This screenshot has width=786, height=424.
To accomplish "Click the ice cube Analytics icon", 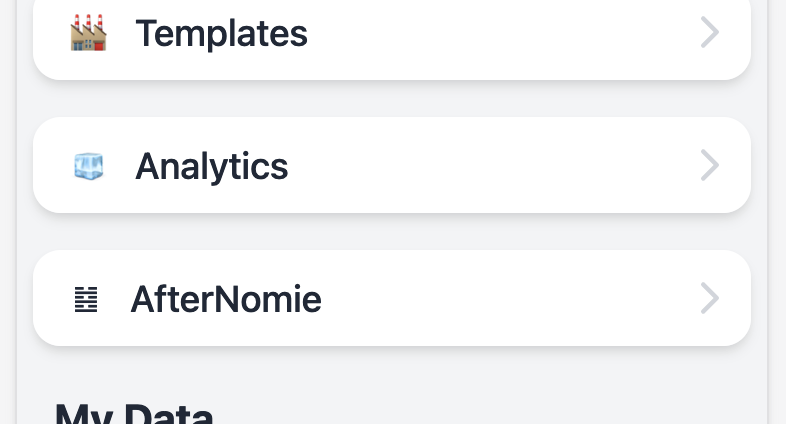I will click(89, 166).
